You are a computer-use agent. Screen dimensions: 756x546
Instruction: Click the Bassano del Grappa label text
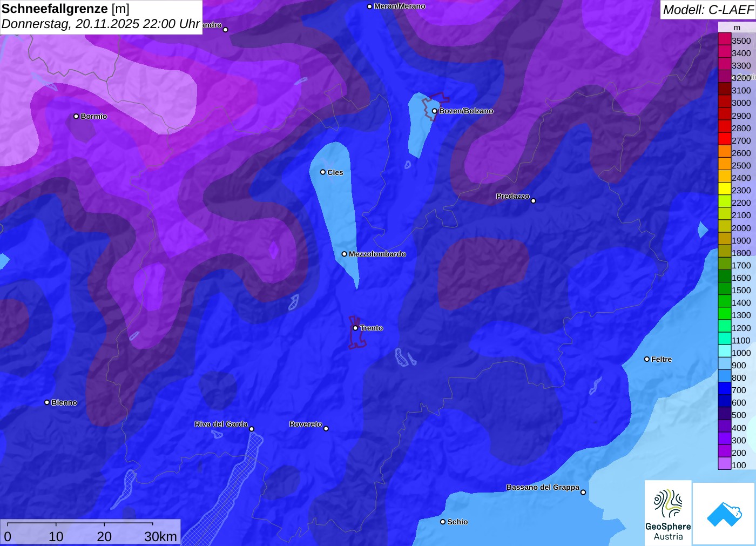click(x=543, y=487)
